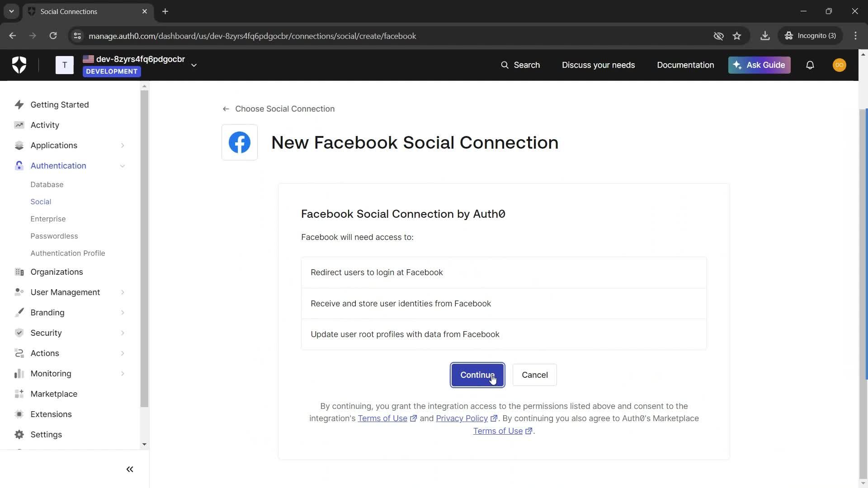The image size is (868, 488).
Task: Click the Auth0 shield logo
Action: click(x=19, y=65)
